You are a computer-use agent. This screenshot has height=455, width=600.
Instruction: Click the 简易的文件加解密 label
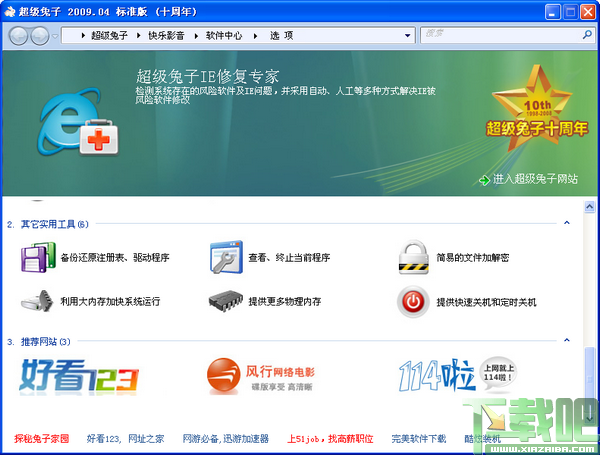pos(473,258)
